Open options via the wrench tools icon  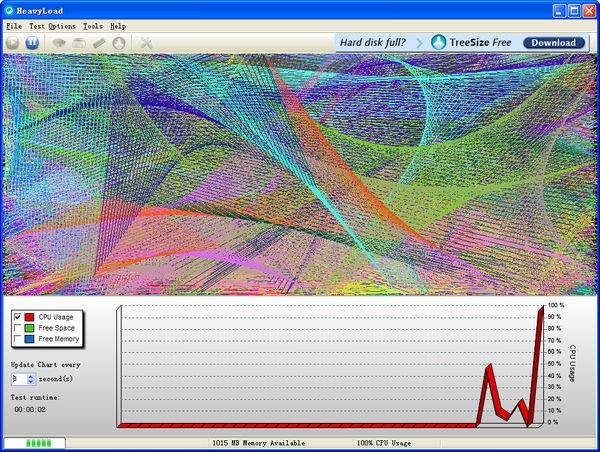(147, 43)
